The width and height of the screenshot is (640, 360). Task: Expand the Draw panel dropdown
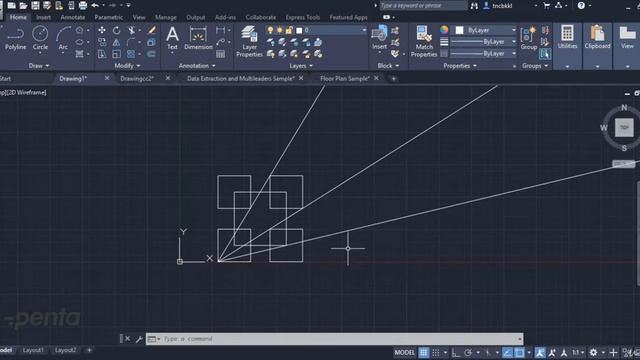[x=39, y=66]
